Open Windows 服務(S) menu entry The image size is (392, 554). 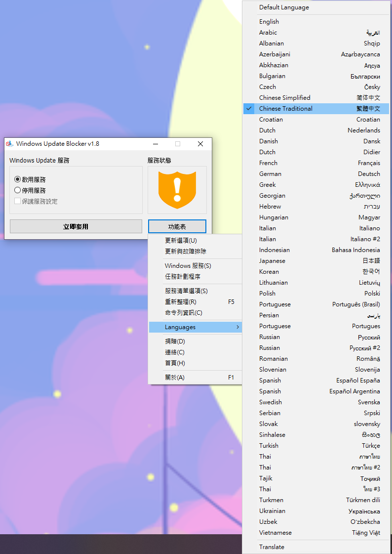click(196, 266)
